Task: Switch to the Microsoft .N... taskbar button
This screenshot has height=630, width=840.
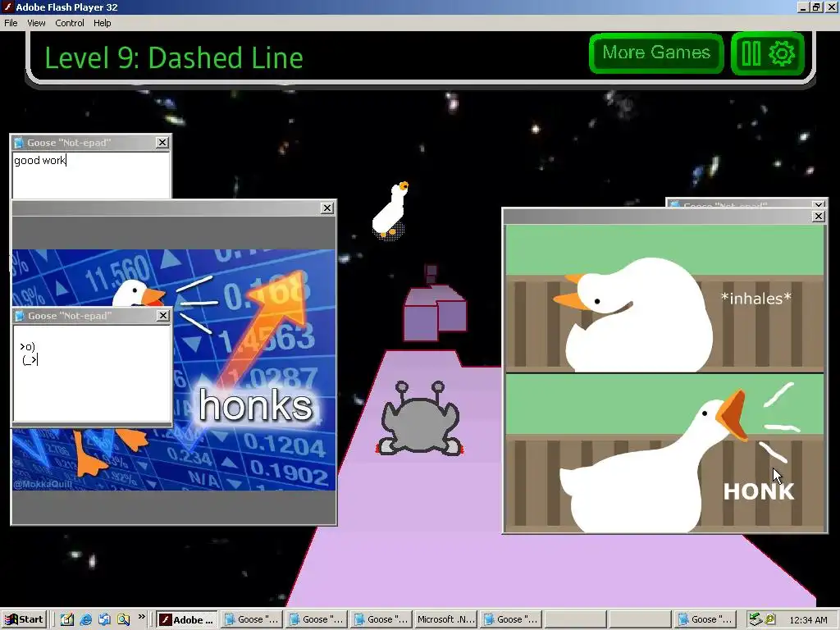Action: click(445, 619)
